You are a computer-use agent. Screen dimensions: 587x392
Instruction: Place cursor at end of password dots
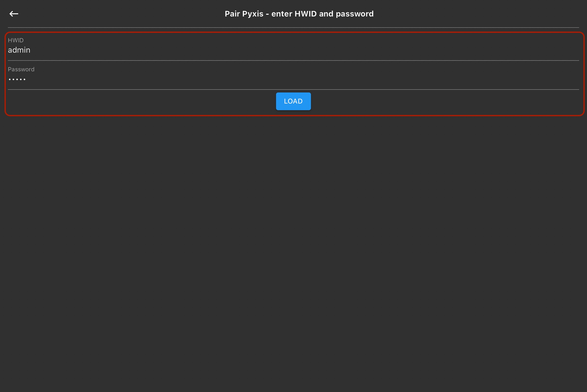click(x=26, y=79)
